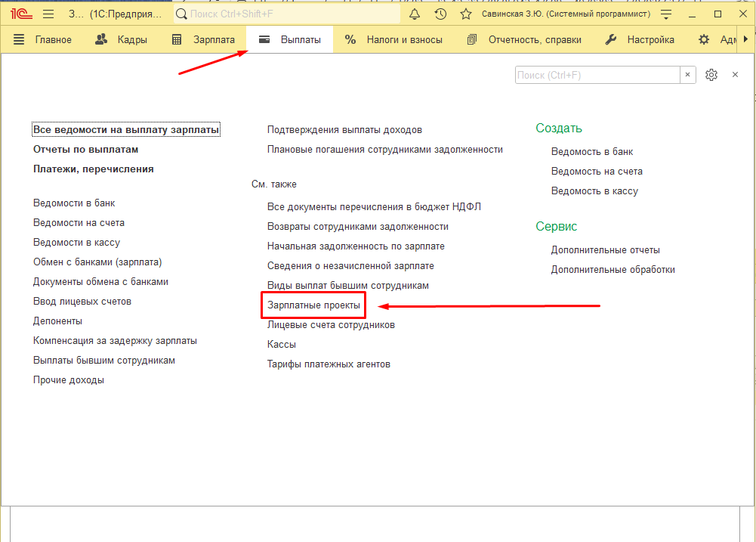Clear the menu search with x button
The height and width of the screenshot is (542, 756).
(x=687, y=75)
